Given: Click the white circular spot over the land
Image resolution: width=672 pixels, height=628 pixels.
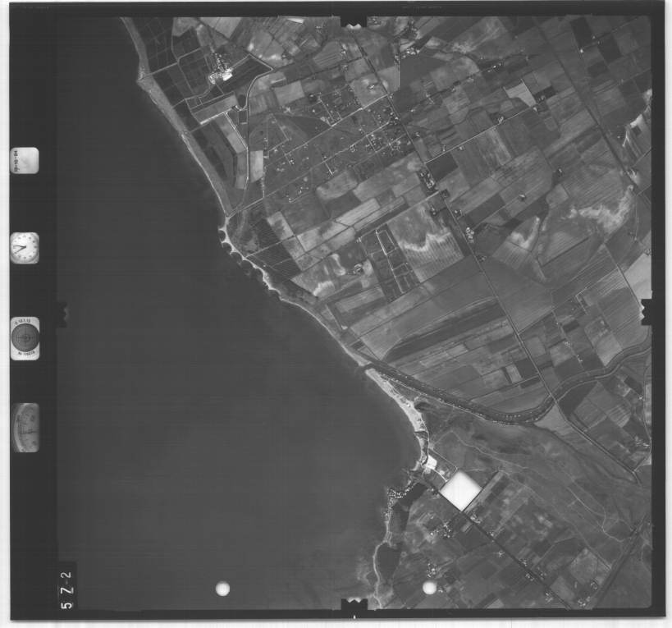Looking at the screenshot, I should 429,587.
